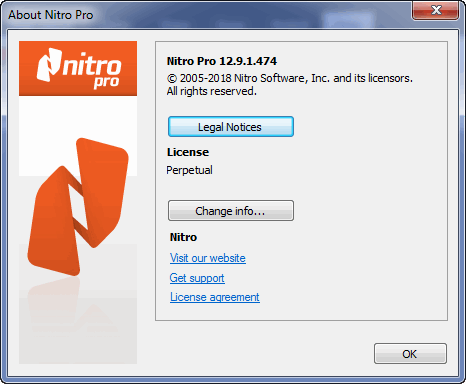View the License agreement link
Viewport: 466px width, 384px height.
(215, 297)
